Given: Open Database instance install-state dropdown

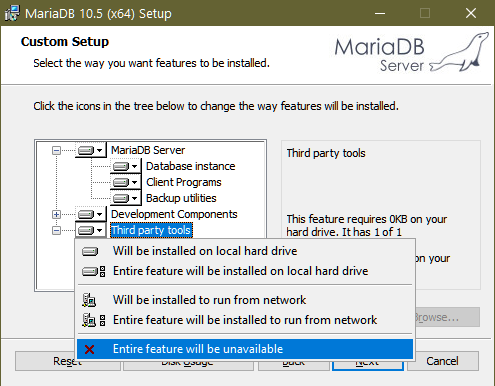Looking at the screenshot, I should tap(126, 166).
